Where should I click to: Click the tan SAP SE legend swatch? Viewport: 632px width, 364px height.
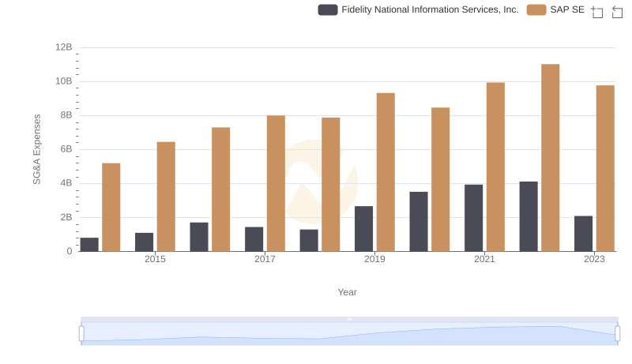pyautogui.click(x=536, y=9)
